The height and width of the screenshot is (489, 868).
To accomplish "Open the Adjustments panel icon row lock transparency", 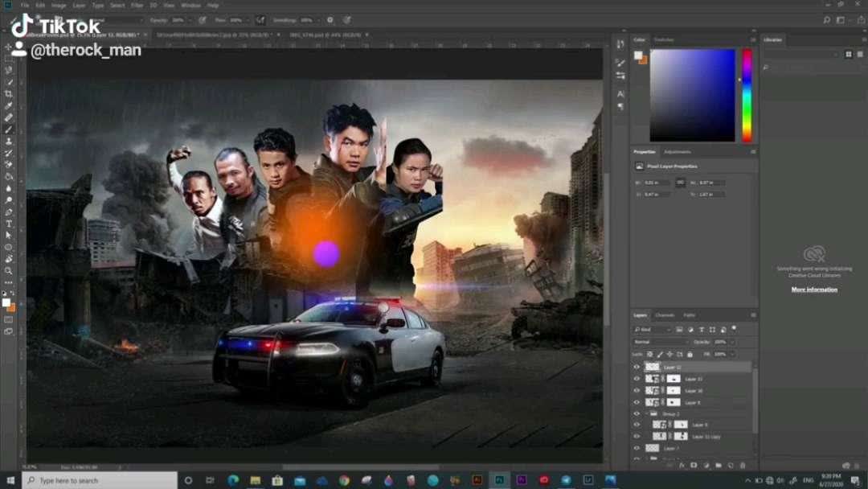I will tap(649, 353).
